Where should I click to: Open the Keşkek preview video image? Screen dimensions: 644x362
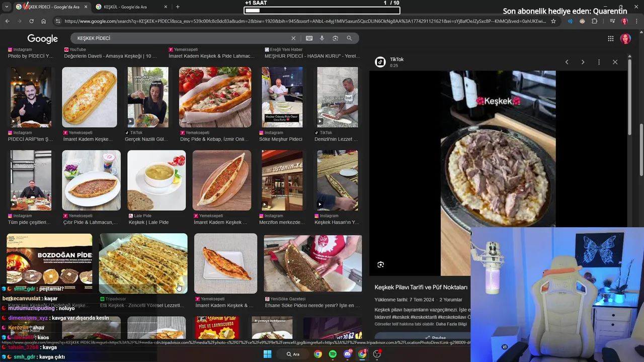[498, 173]
